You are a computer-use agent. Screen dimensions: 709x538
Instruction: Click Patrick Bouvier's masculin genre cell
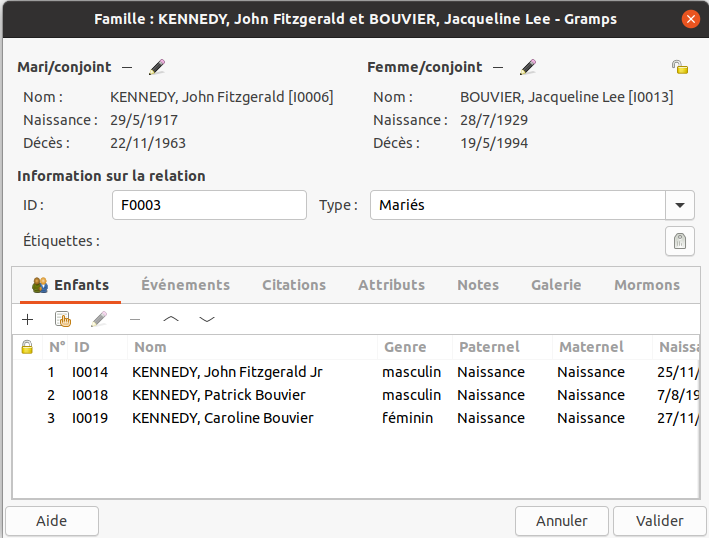[411, 395]
